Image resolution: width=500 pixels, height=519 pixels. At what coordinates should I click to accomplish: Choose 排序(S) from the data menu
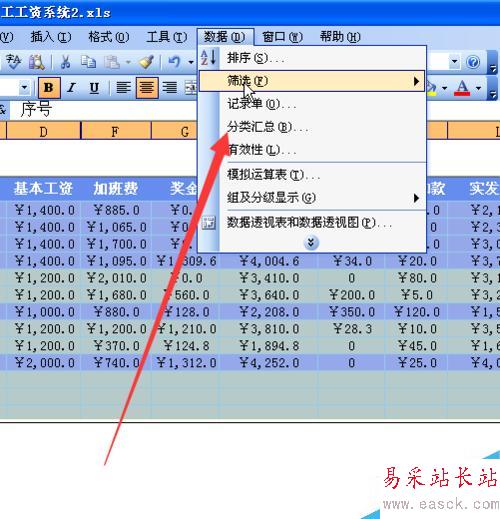[x=312, y=58]
